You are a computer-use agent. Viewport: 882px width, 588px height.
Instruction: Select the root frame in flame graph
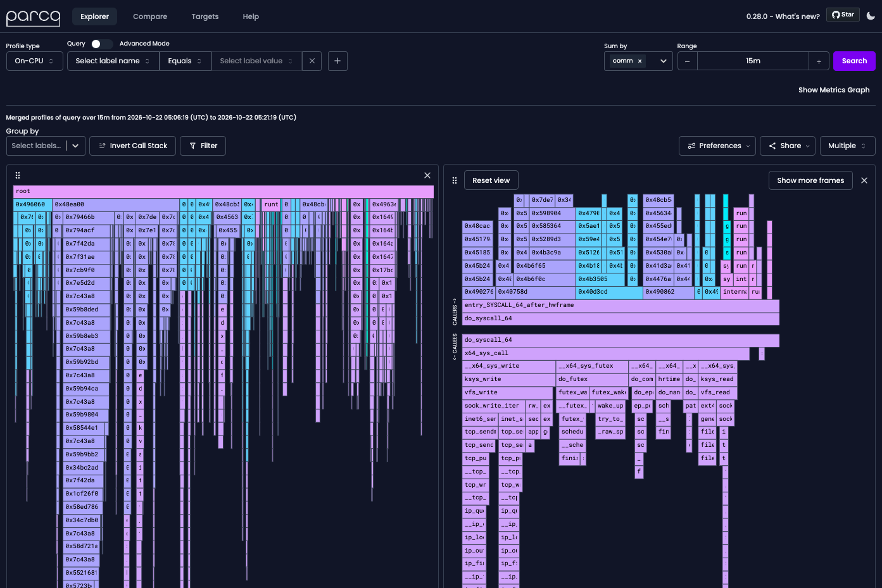point(224,191)
